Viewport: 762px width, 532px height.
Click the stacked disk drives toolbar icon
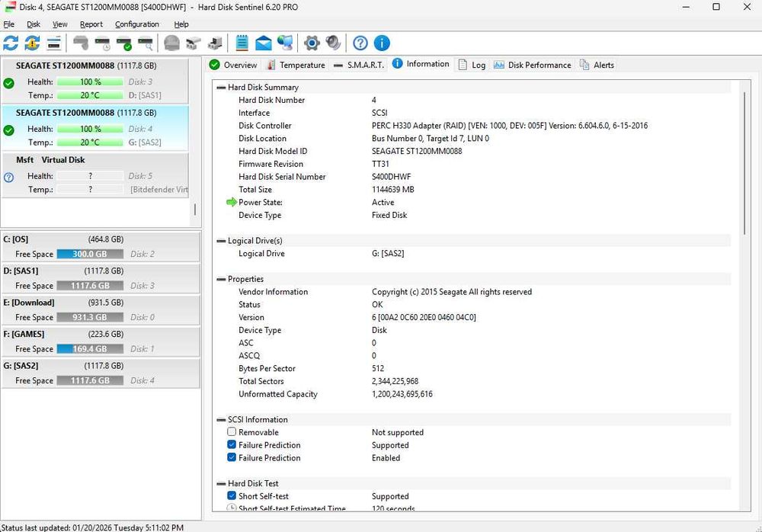(194, 43)
